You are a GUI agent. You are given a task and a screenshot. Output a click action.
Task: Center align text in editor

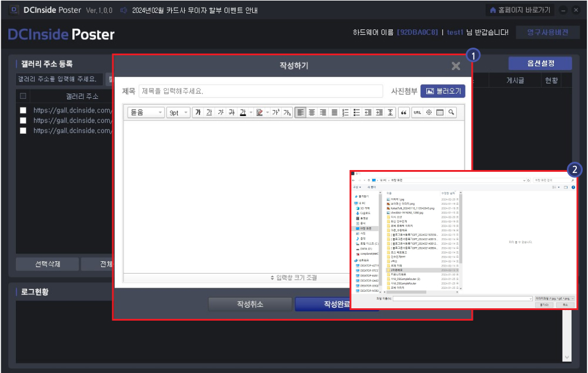(x=312, y=112)
